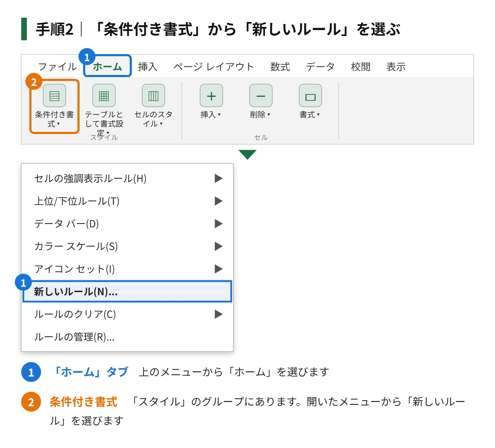Switch to the ファイル tab
495x448 pixels.
(x=57, y=66)
